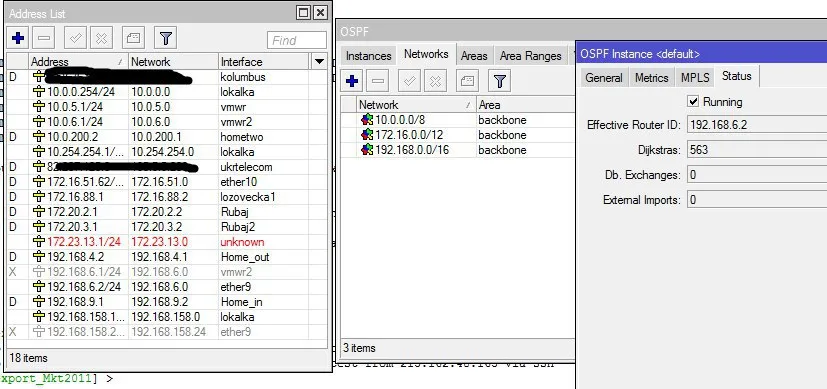The width and height of the screenshot is (827, 389).
Task: Disable the address with the X icon
Action: pyautogui.click(x=101, y=38)
